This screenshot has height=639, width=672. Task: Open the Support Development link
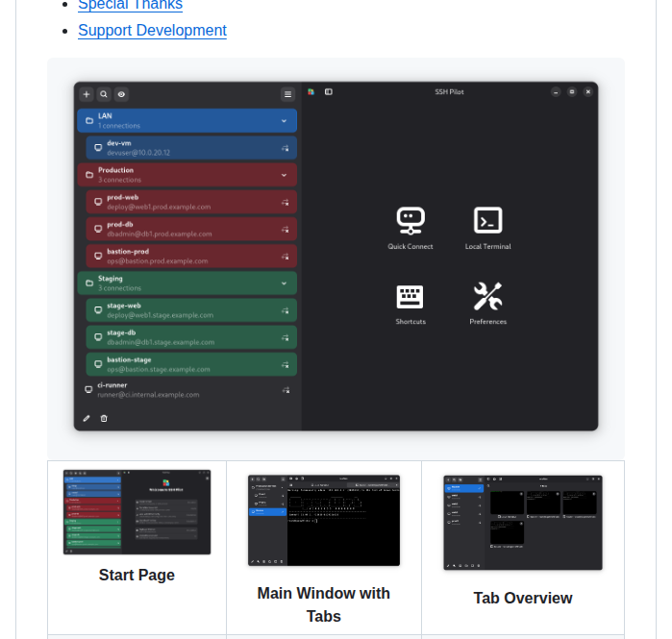point(152,31)
